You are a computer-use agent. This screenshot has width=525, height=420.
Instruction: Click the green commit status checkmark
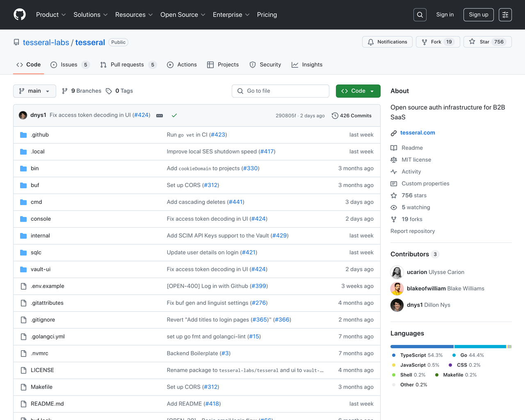pyautogui.click(x=174, y=116)
